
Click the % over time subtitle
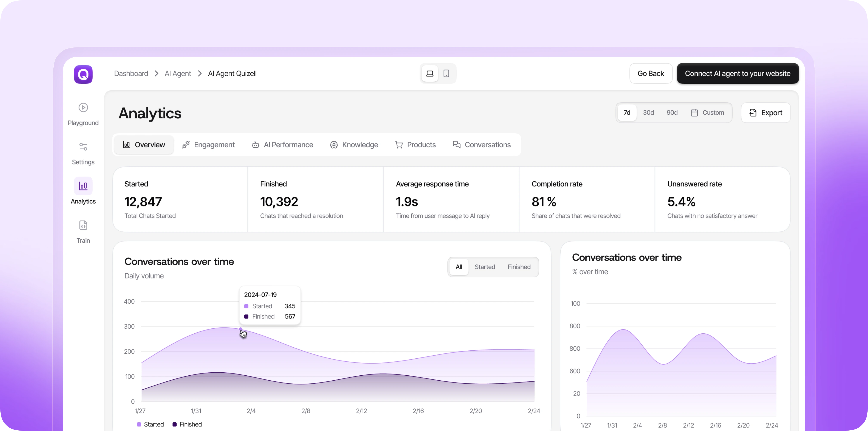coord(590,272)
